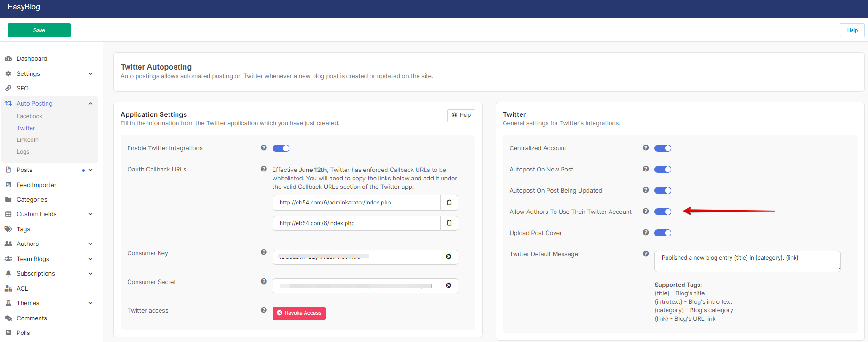Copy the administrator callback URL with clipboard icon
Viewport: 868px width, 342px height.
(x=449, y=203)
